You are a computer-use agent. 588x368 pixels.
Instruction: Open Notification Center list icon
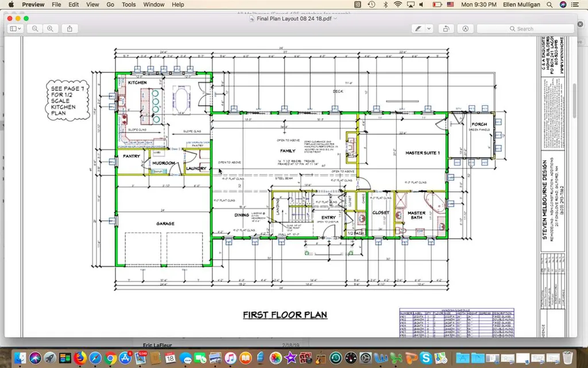(x=575, y=5)
